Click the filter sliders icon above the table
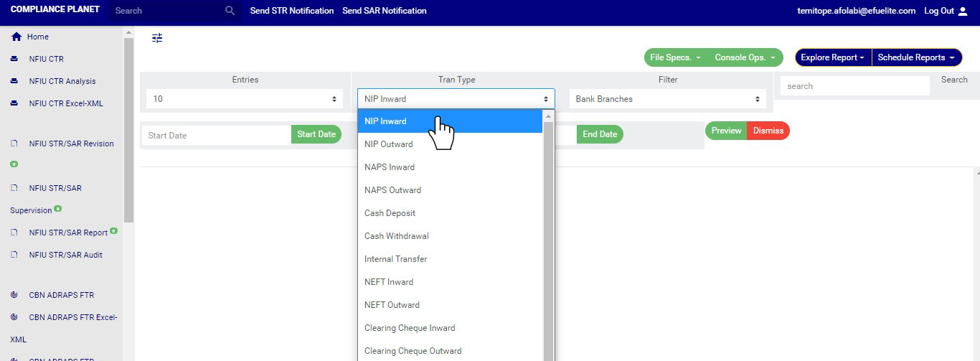980x361 pixels. click(x=157, y=38)
